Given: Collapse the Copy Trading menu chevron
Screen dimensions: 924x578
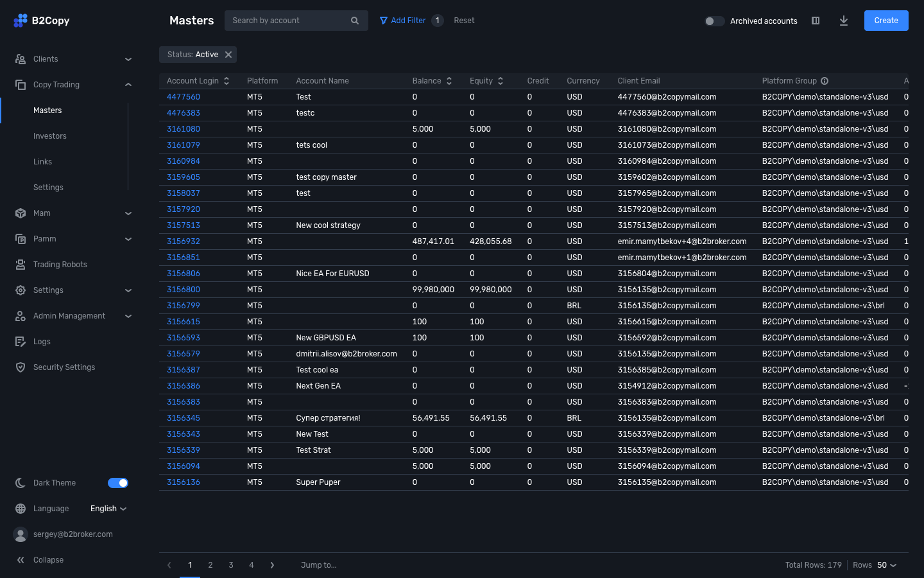Looking at the screenshot, I should [128, 85].
